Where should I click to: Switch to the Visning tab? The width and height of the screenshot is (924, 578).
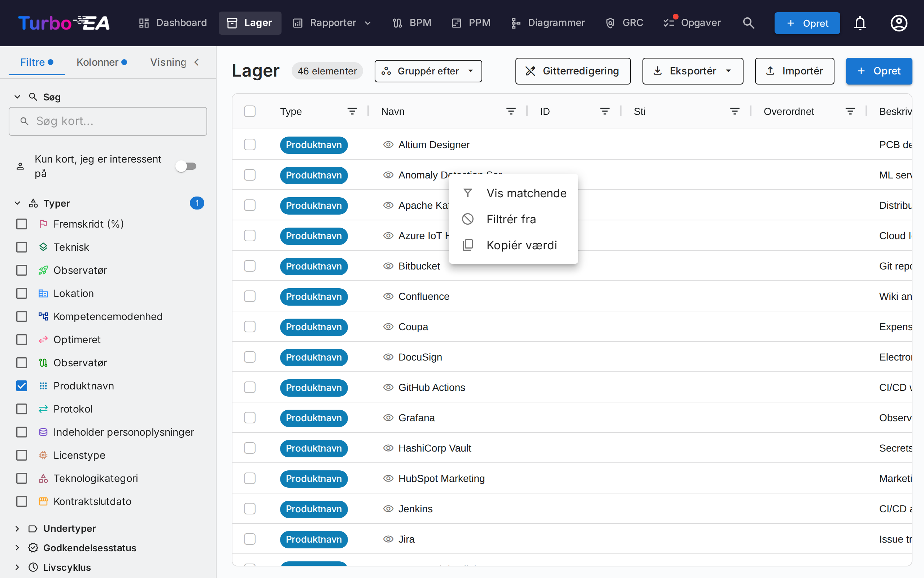click(x=168, y=62)
